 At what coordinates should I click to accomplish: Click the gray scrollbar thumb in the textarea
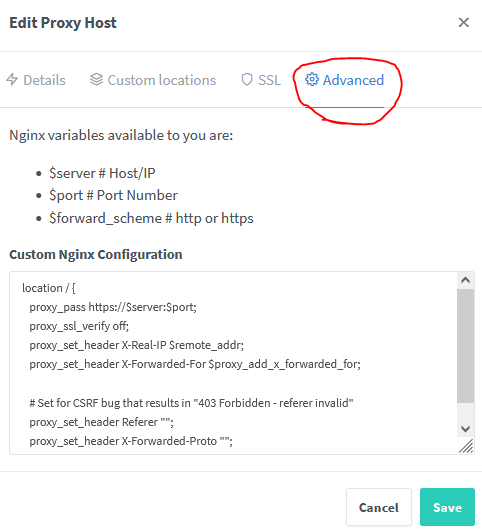pos(465,346)
